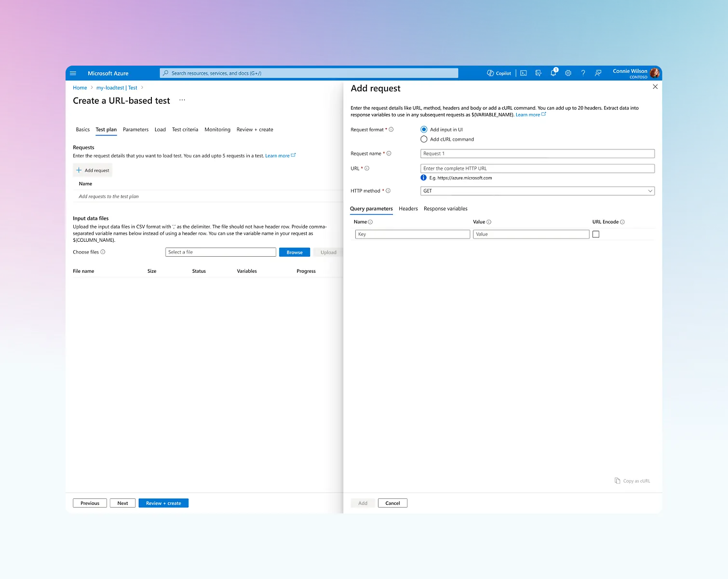Cancel the Add request panel

(392, 503)
